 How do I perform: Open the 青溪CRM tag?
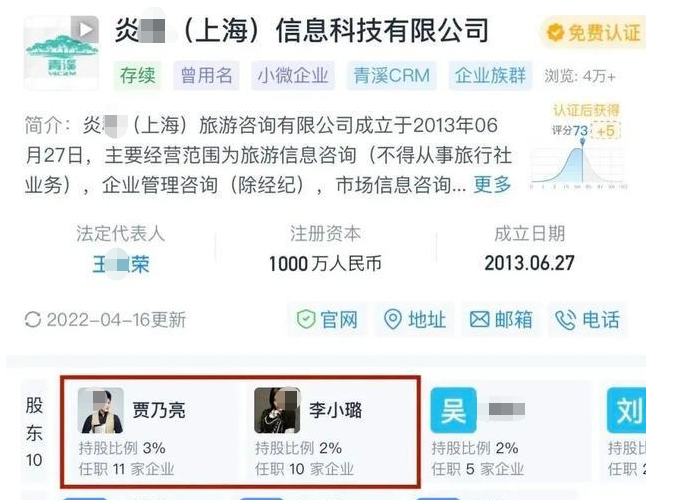tap(391, 76)
